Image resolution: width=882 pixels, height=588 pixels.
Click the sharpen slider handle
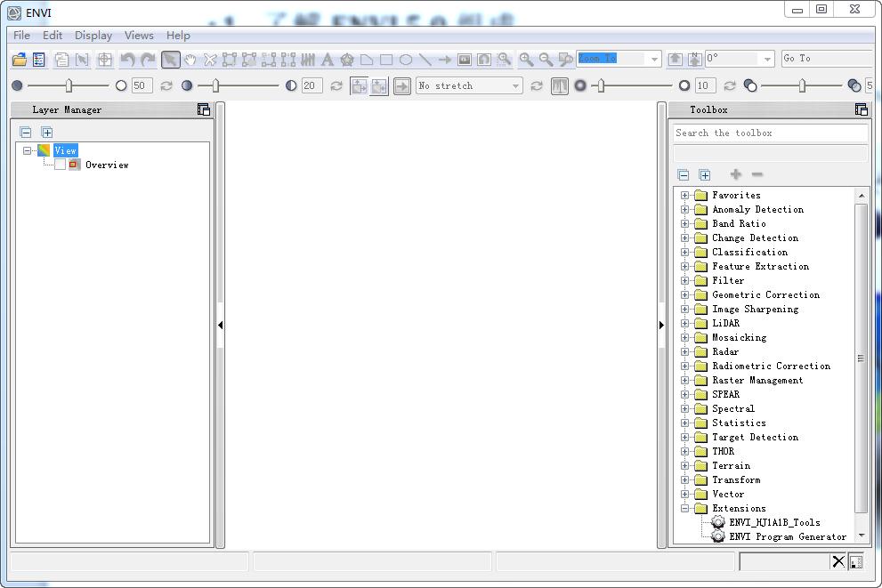click(601, 85)
